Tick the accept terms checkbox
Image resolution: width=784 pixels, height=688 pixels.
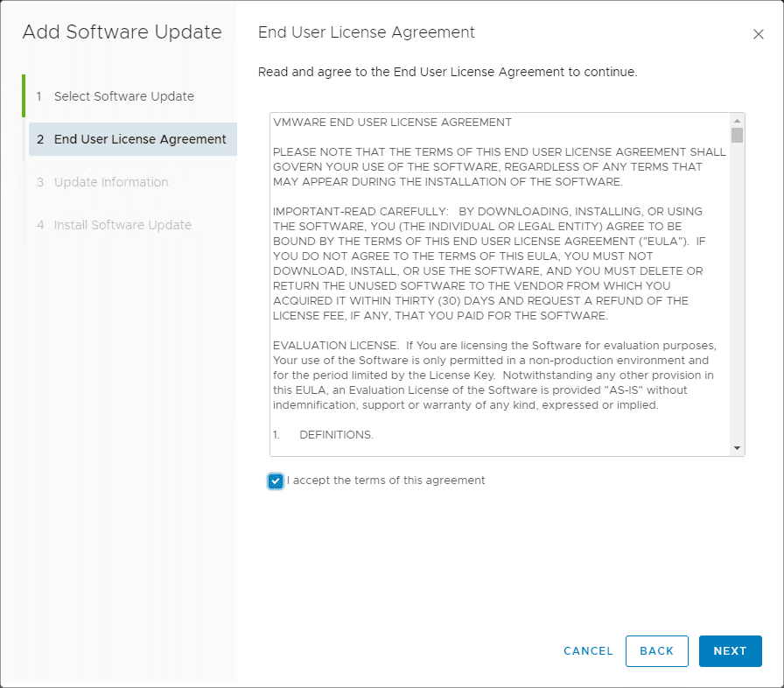pyautogui.click(x=276, y=481)
